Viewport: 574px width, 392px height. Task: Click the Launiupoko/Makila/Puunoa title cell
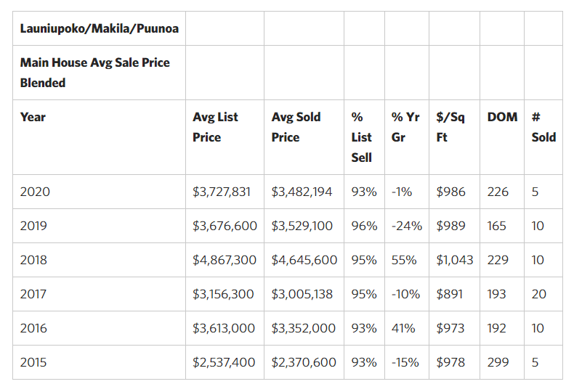coord(100,29)
